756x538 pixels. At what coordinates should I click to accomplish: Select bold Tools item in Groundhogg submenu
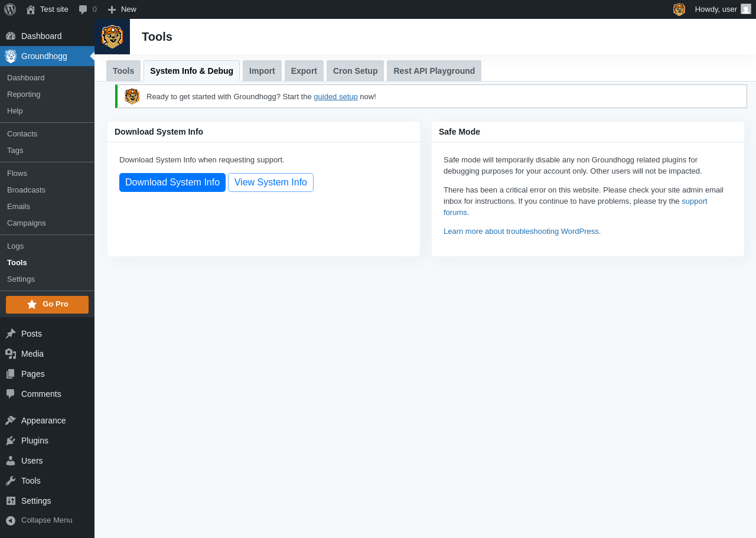[17, 263]
